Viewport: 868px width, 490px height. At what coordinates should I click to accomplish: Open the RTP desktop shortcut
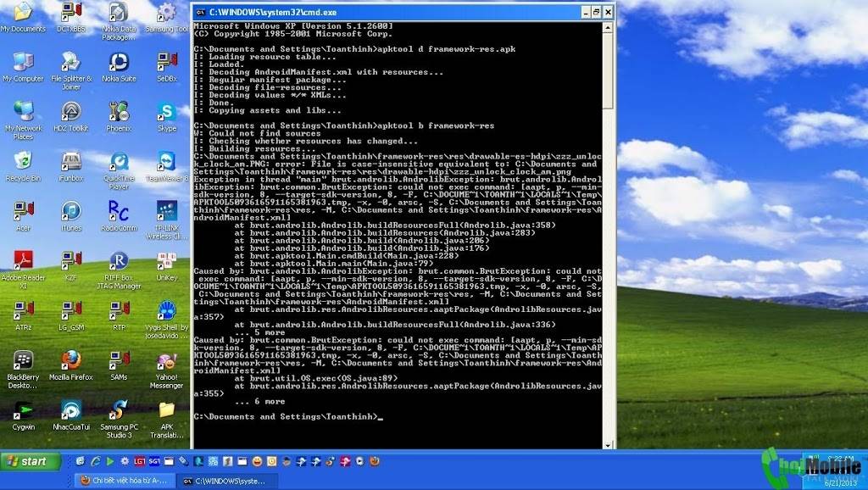tap(119, 316)
